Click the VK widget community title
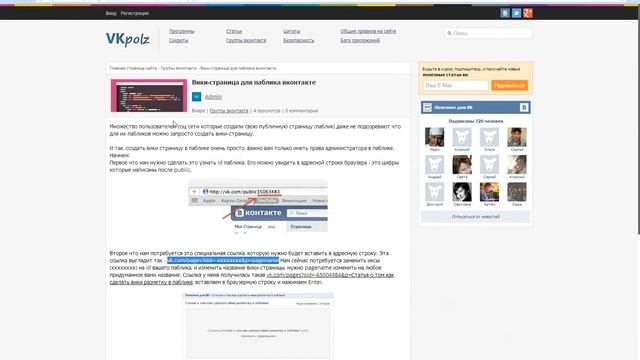Screen dimensions: 640x360 pyautogui.click(x=453, y=107)
